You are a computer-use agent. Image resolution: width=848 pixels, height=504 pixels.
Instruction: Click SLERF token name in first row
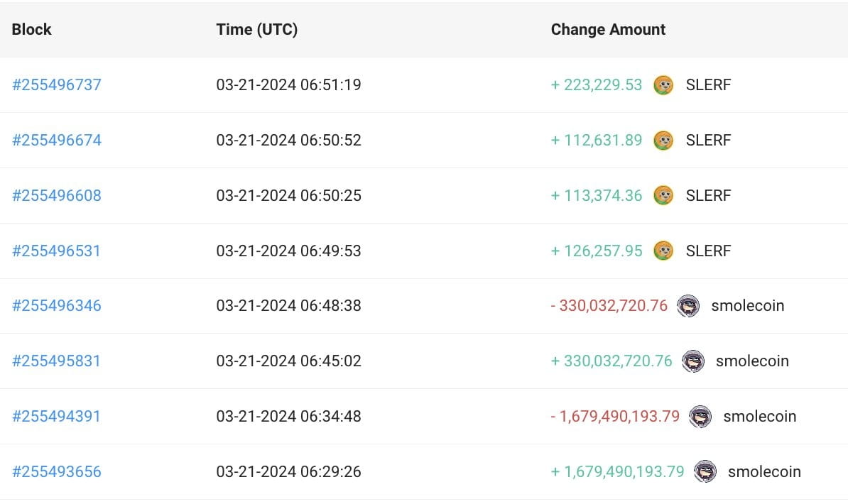(x=709, y=85)
